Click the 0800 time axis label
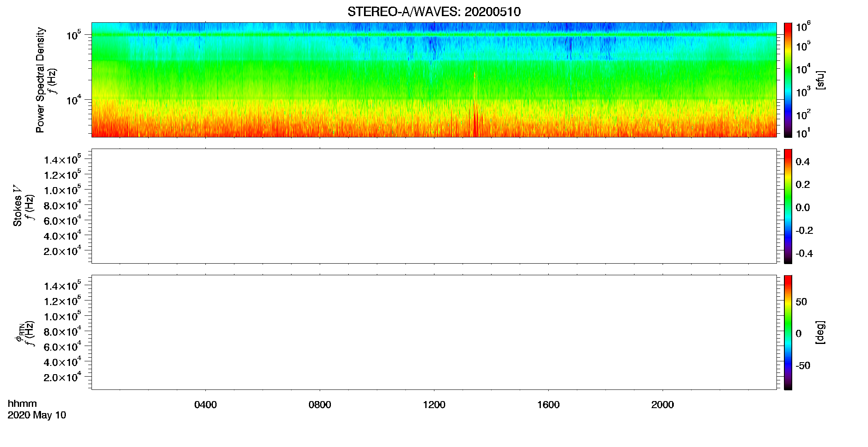The height and width of the screenshot is (447, 868). [320, 405]
